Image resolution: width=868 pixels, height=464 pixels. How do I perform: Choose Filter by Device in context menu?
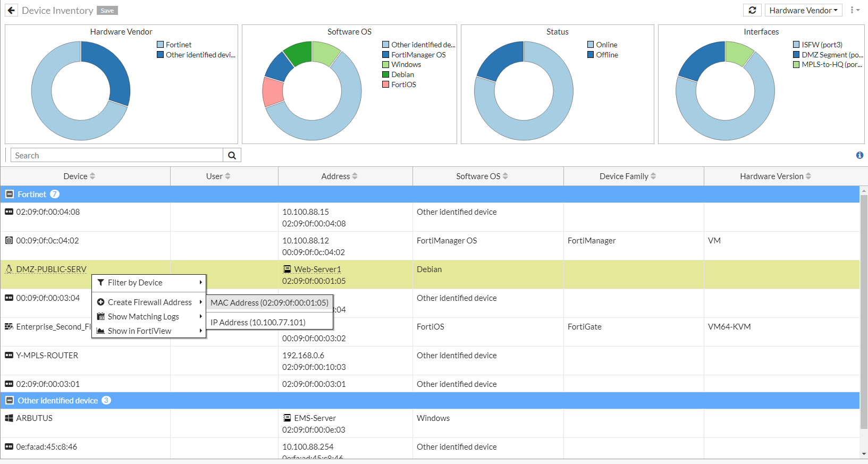tap(149, 283)
